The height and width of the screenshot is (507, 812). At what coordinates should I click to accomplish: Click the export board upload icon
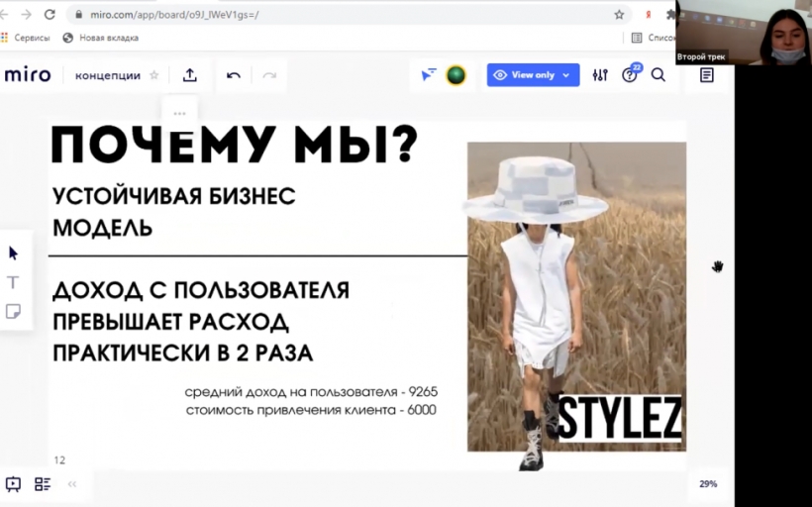(x=190, y=75)
